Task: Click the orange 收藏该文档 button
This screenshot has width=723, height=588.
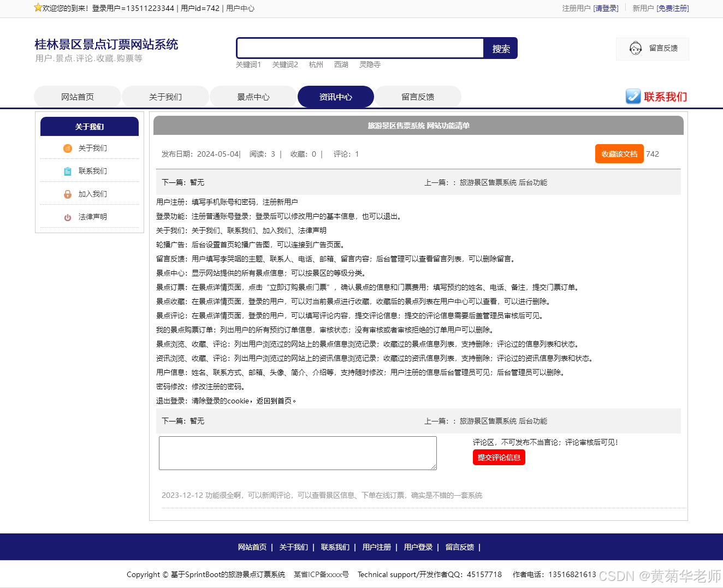Action: 619,153
